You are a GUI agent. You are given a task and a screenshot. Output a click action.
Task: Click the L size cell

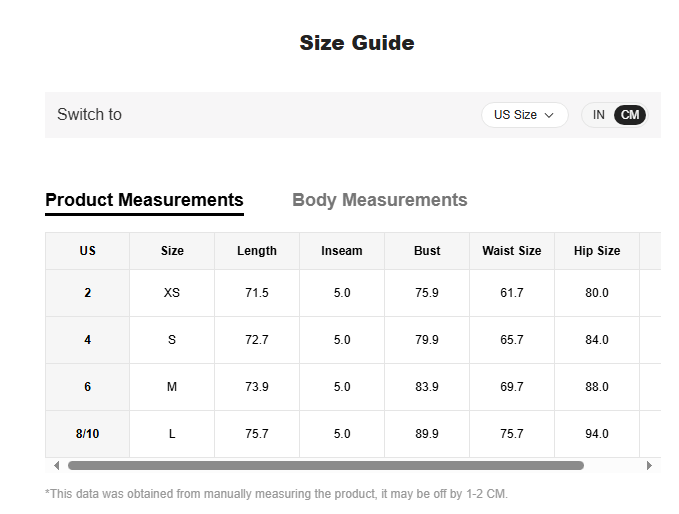(x=172, y=434)
